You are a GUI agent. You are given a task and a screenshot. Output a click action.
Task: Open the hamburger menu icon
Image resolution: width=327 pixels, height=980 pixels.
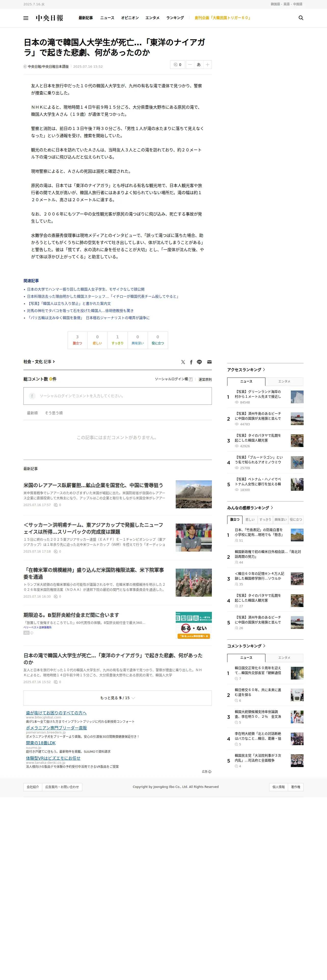point(26,18)
